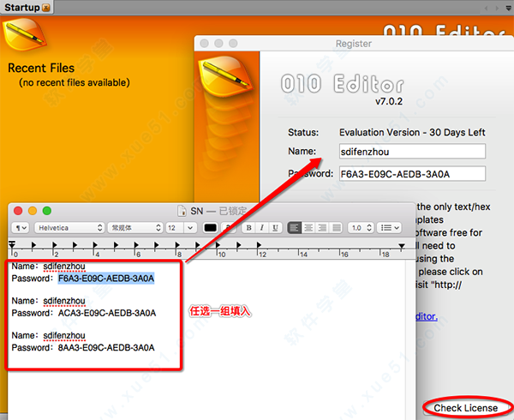Click the Bold formatting button
Viewport: 514px width, 420px height.
click(x=248, y=228)
